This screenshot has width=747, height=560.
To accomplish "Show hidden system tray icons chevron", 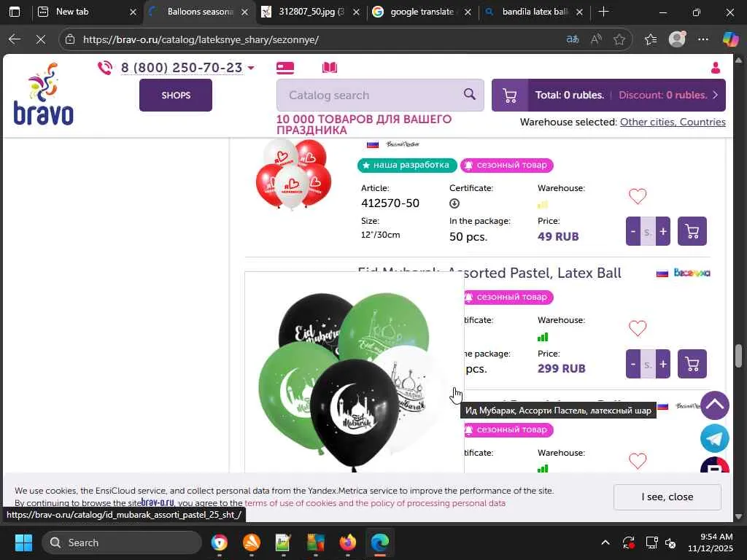I will [605, 542].
